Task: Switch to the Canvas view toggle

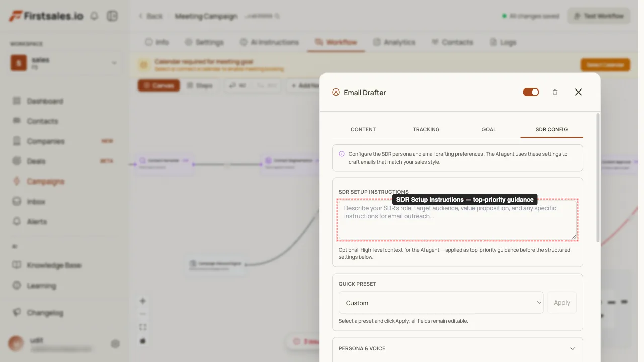Action: (x=158, y=85)
